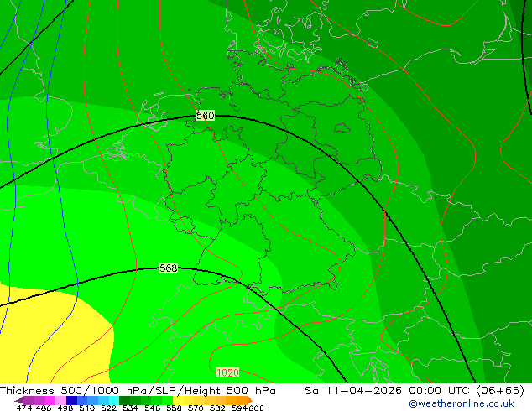The image size is (532, 411).
Task: Click the legend value 486
Action: [x=44, y=408]
